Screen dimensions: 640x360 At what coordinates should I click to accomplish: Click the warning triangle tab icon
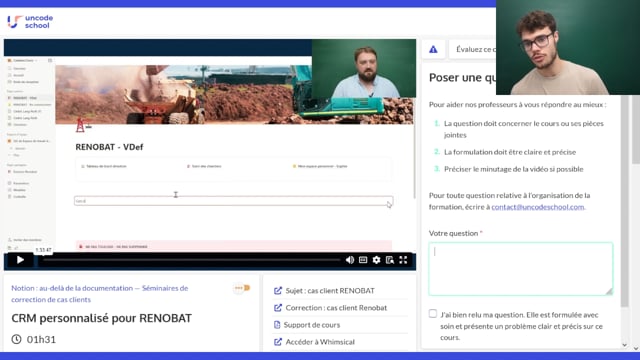tap(433, 49)
